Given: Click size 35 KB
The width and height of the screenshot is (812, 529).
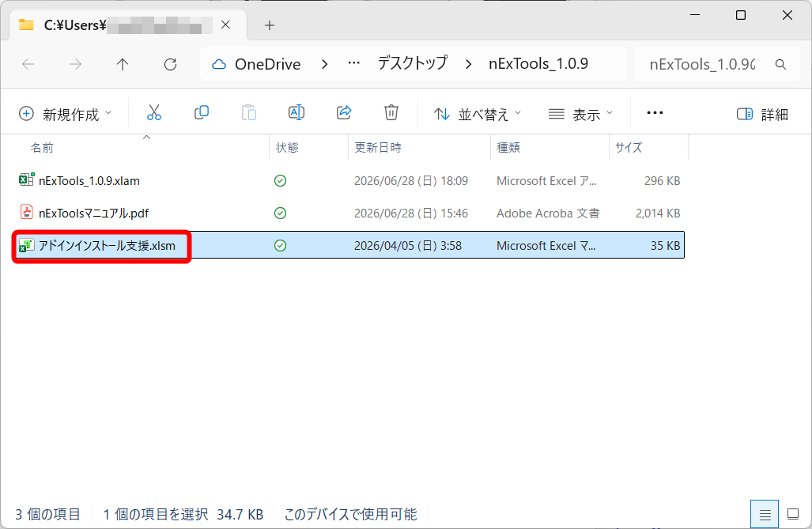Looking at the screenshot, I should pos(666,246).
